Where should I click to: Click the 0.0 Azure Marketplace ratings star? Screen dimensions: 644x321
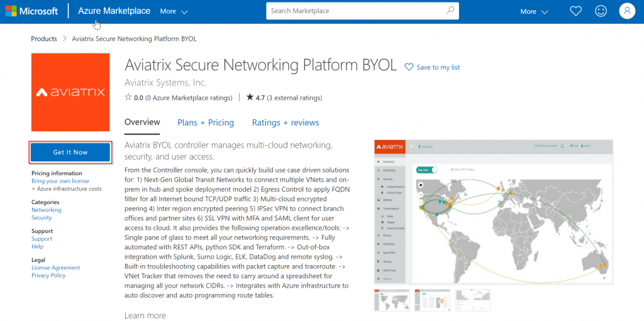tap(128, 97)
